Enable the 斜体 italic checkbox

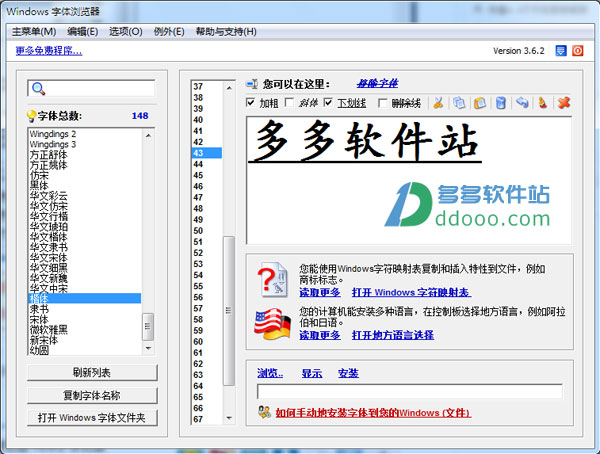[289, 103]
